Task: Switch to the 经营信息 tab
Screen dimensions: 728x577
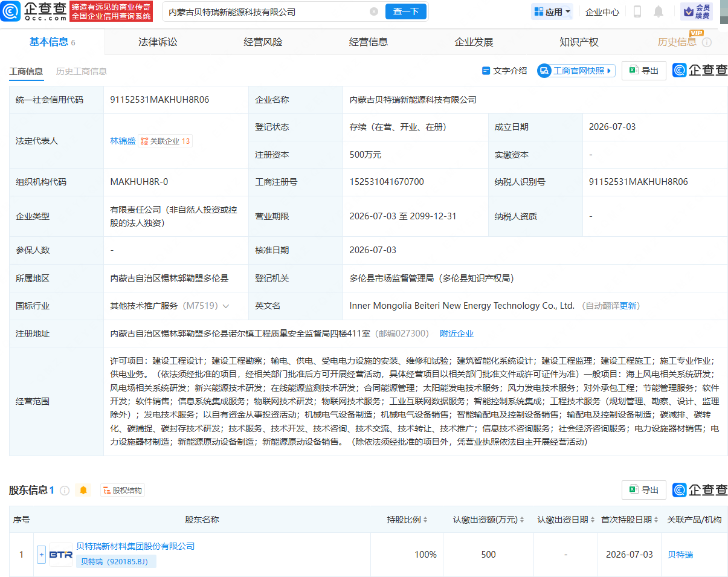Action: (x=369, y=42)
